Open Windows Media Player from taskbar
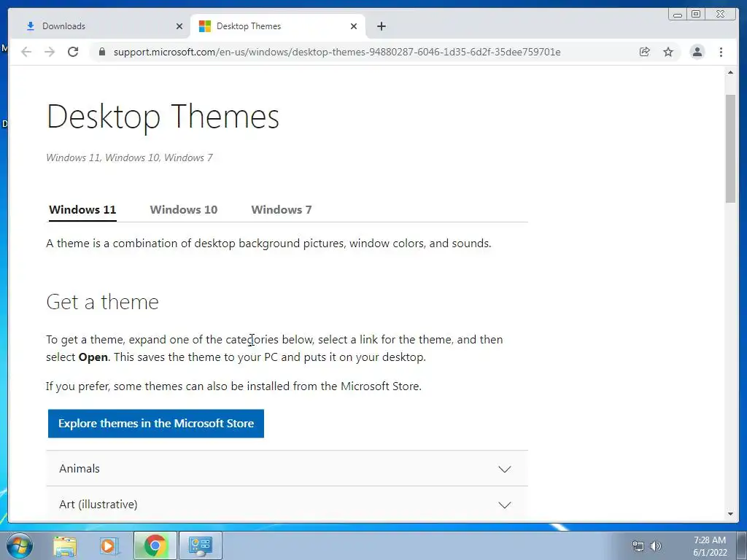Viewport: 747px width, 560px height. (109, 545)
